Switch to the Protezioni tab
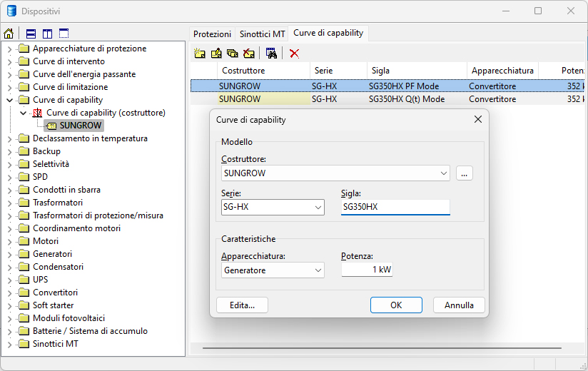 pos(212,34)
